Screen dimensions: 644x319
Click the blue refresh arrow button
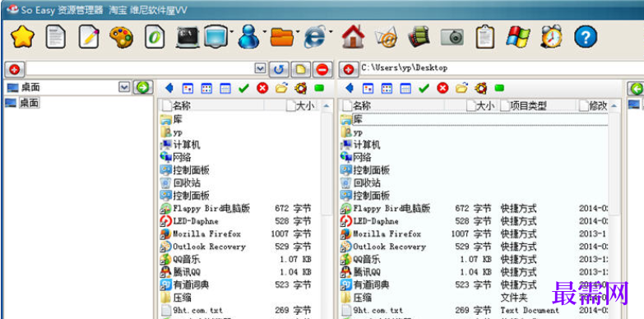279,69
